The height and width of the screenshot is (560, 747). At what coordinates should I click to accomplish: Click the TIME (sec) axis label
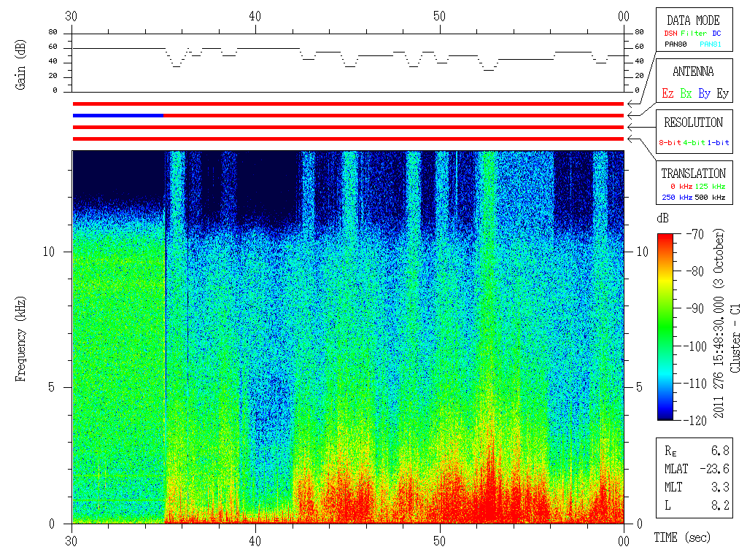pos(682,537)
